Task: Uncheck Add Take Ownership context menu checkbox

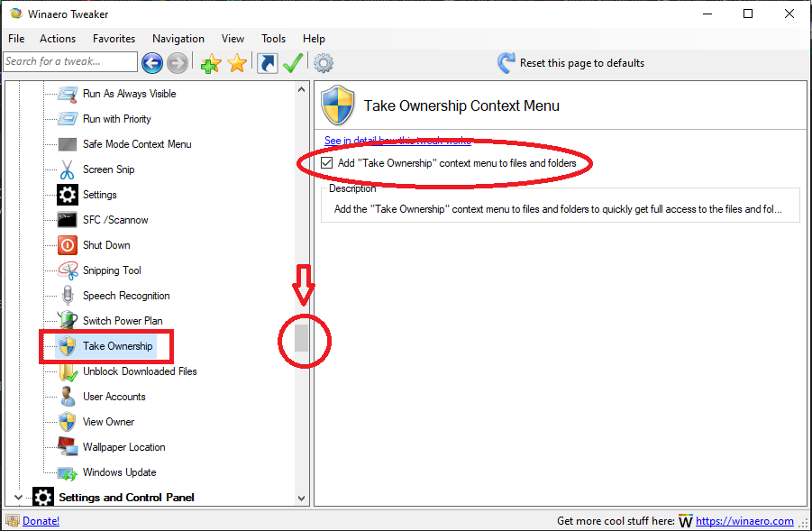Action: (326, 163)
